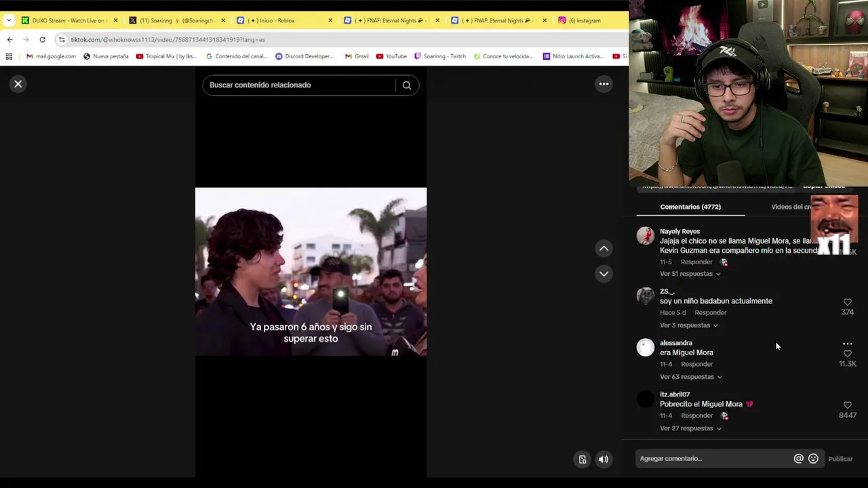The height and width of the screenshot is (488, 868).
Task: Open the mention @ icon in comment box
Action: 798,459
